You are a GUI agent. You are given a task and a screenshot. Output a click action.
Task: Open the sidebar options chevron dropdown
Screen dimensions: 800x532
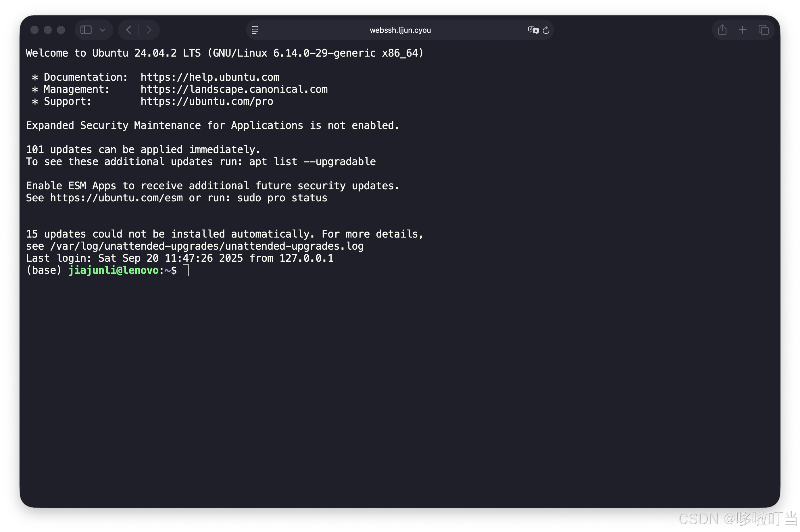[103, 30]
